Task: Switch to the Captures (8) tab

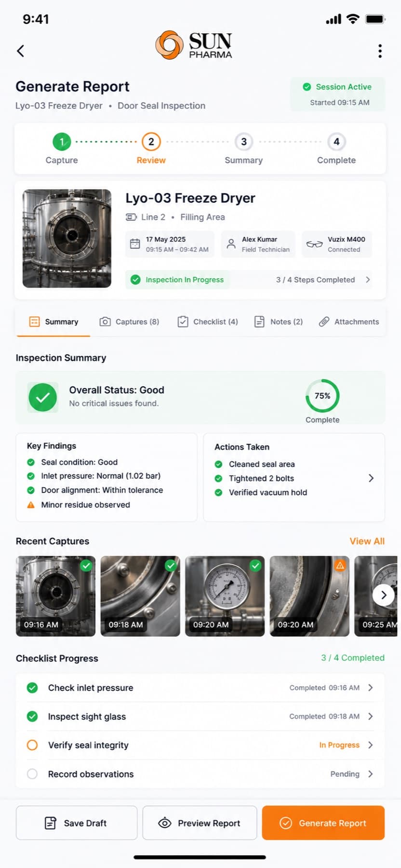Action: [129, 322]
